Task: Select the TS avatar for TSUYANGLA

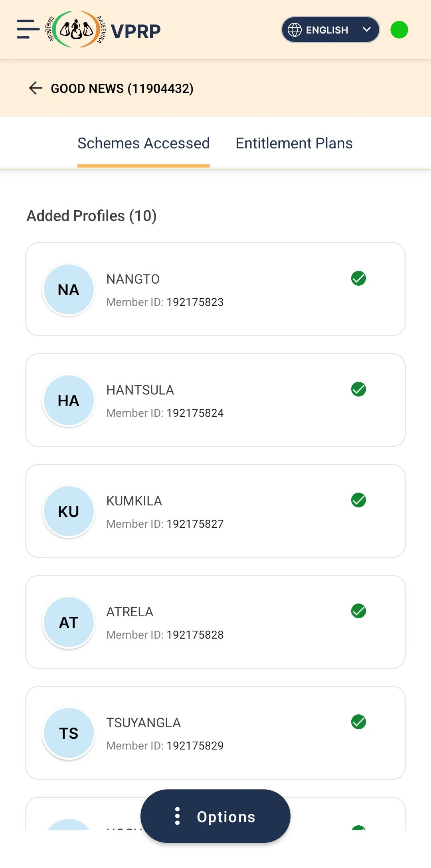Action: point(69,733)
